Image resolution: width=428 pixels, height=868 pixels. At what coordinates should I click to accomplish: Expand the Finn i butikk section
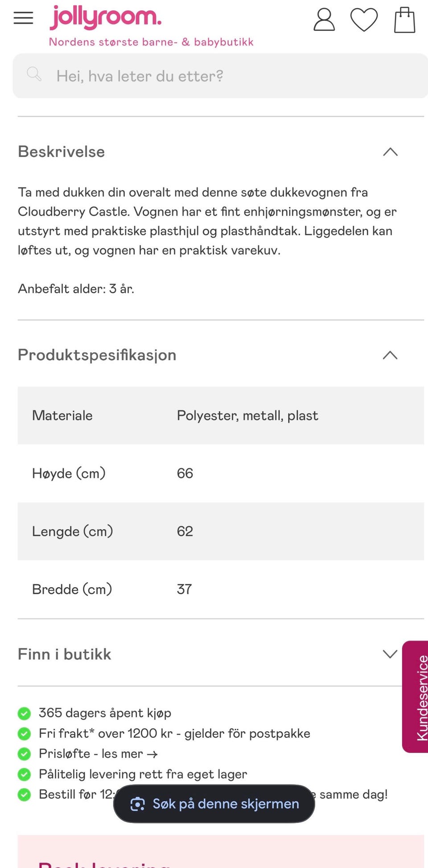point(390,654)
